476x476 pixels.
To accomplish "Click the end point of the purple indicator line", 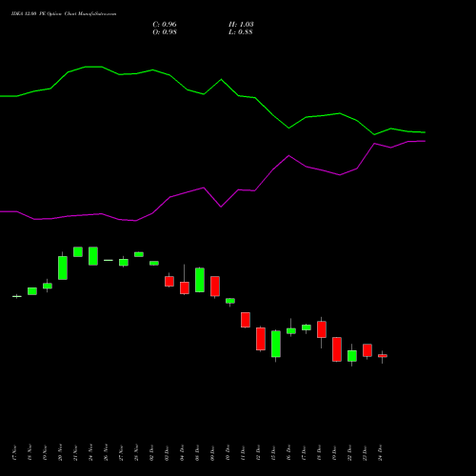I will tap(425, 141).
